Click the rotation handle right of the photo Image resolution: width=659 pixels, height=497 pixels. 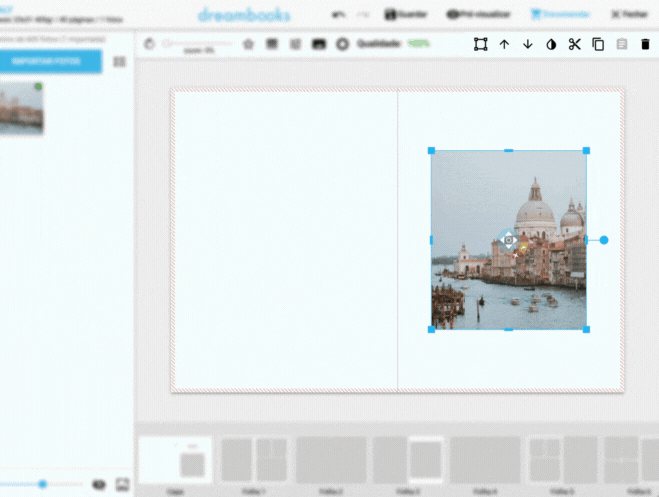[x=603, y=240]
